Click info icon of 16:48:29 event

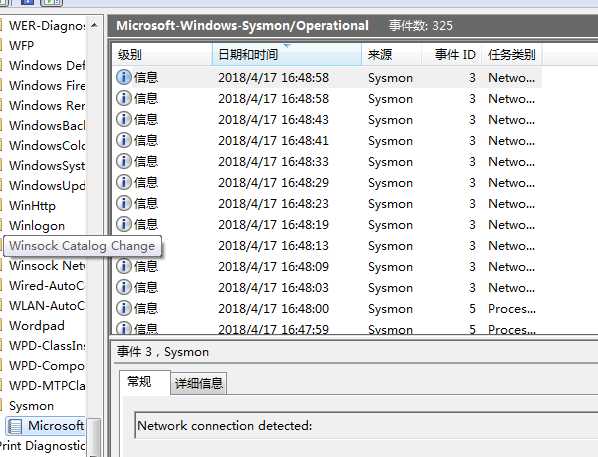124,182
